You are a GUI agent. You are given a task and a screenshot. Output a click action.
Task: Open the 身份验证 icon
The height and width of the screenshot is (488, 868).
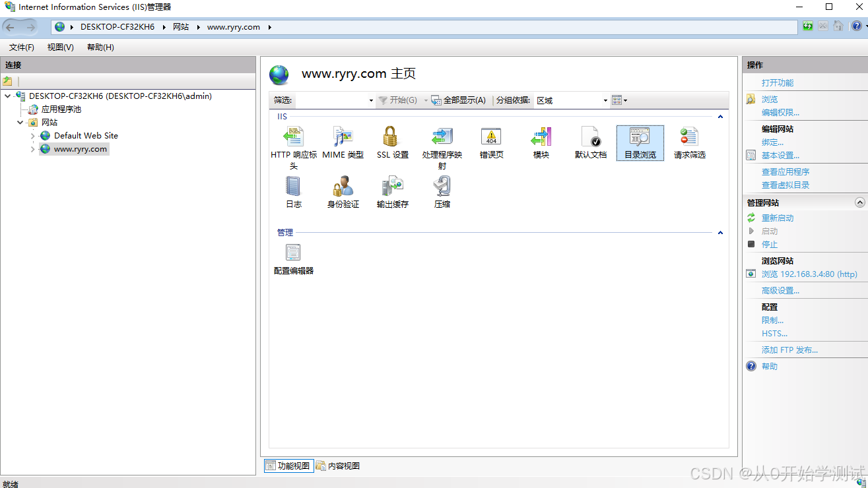[x=343, y=187]
